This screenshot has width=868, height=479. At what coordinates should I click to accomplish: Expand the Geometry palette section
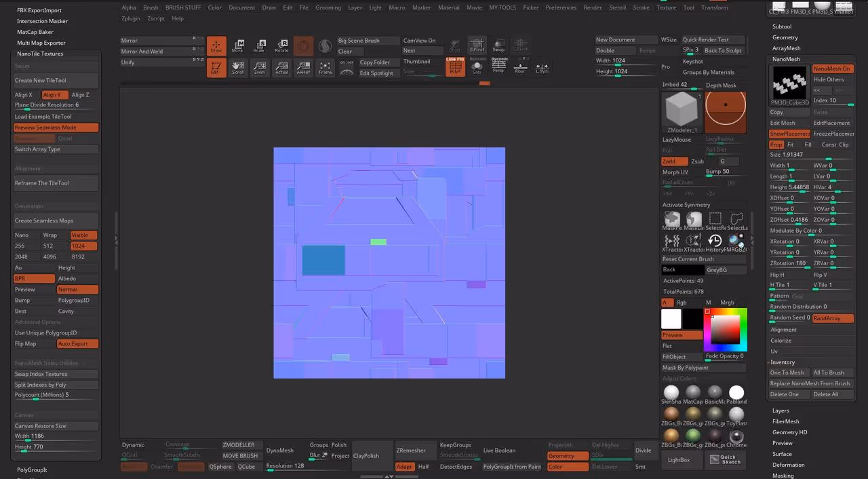pos(785,37)
